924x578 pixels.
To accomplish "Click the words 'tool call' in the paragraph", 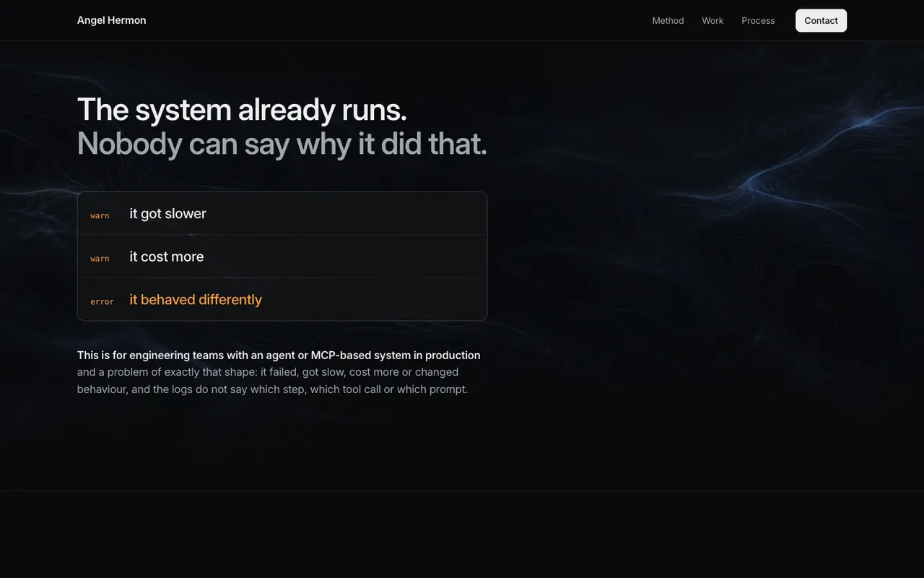I will click(361, 389).
